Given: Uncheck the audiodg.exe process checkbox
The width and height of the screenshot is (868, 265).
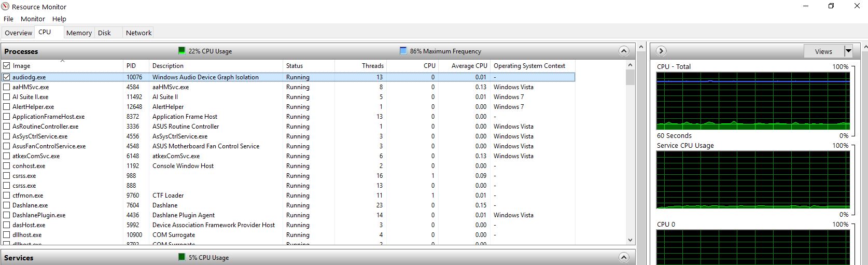Looking at the screenshot, I should click(7, 77).
